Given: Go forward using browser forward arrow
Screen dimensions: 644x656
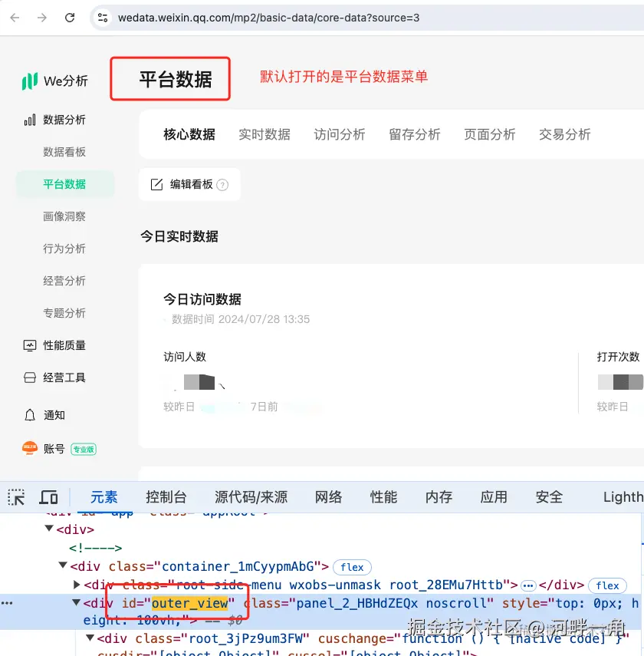Looking at the screenshot, I should [x=42, y=18].
